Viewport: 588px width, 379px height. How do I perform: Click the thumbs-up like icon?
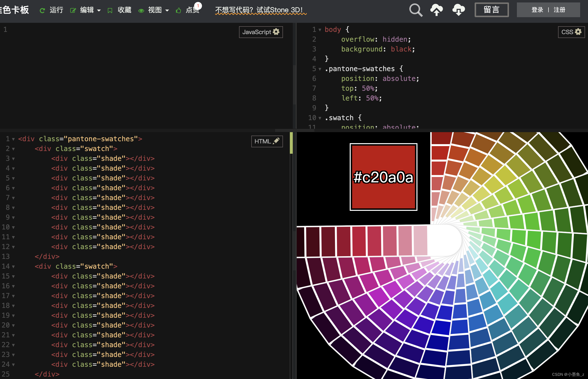coord(179,10)
